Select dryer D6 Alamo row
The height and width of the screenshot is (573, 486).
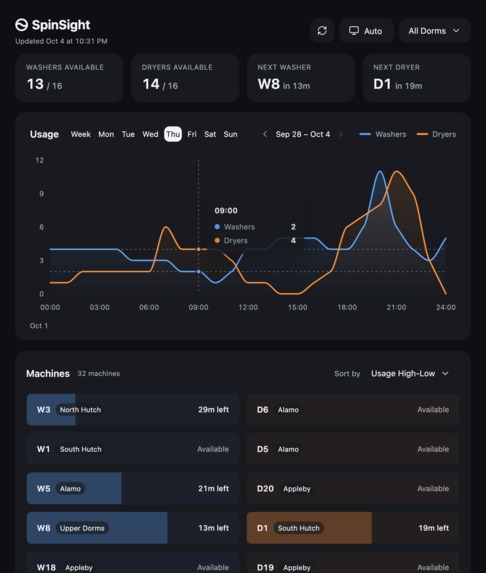point(353,410)
